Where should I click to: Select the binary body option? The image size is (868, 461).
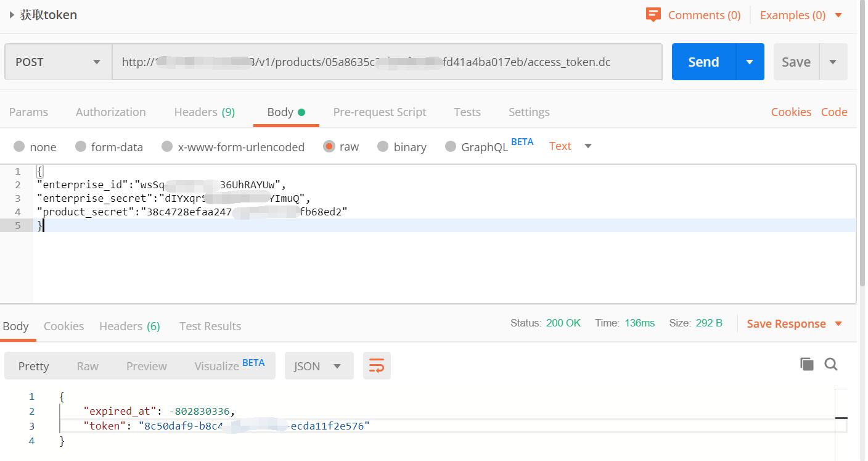(x=383, y=146)
